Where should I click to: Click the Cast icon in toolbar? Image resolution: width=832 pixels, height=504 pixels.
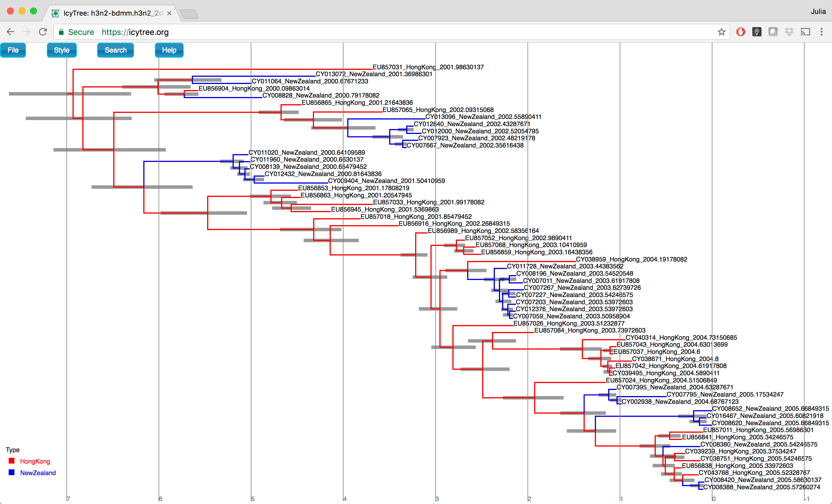point(805,32)
